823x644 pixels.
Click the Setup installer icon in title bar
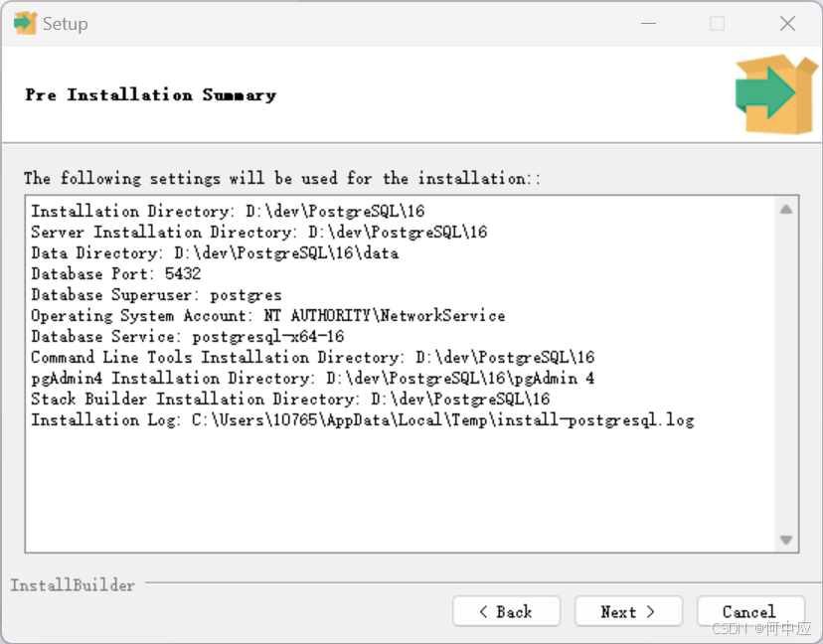coord(25,23)
